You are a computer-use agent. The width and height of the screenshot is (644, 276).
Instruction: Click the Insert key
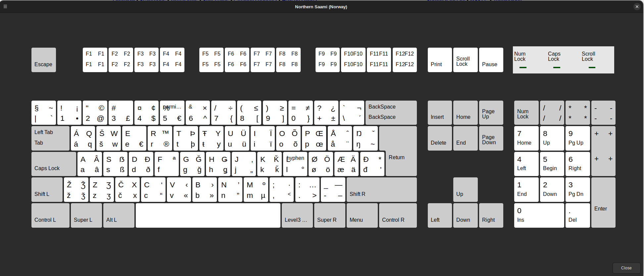click(440, 113)
